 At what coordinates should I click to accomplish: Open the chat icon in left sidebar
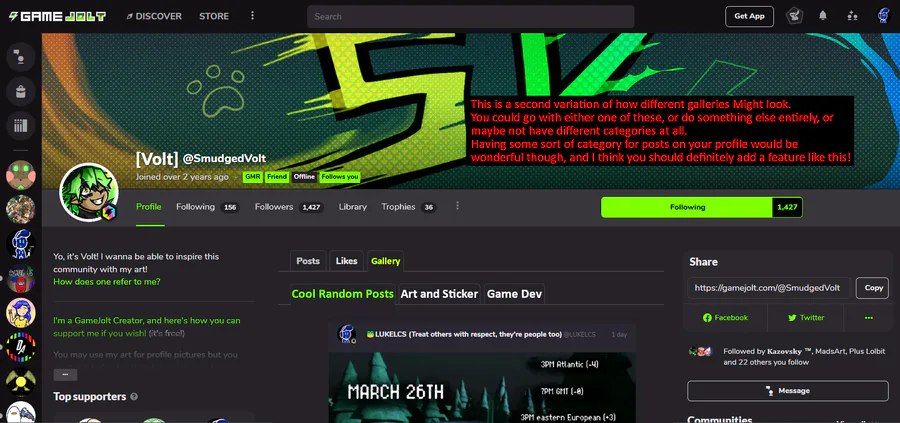[x=21, y=57]
